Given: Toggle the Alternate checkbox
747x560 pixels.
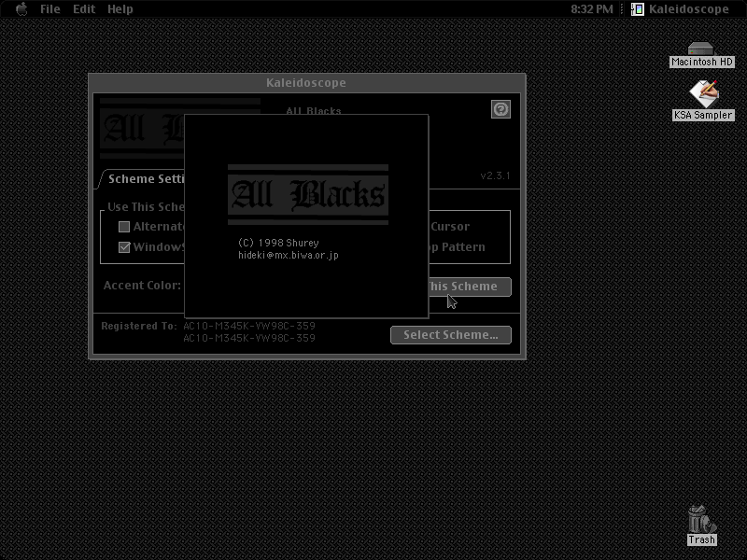Looking at the screenshot, I should pos(124,227).
